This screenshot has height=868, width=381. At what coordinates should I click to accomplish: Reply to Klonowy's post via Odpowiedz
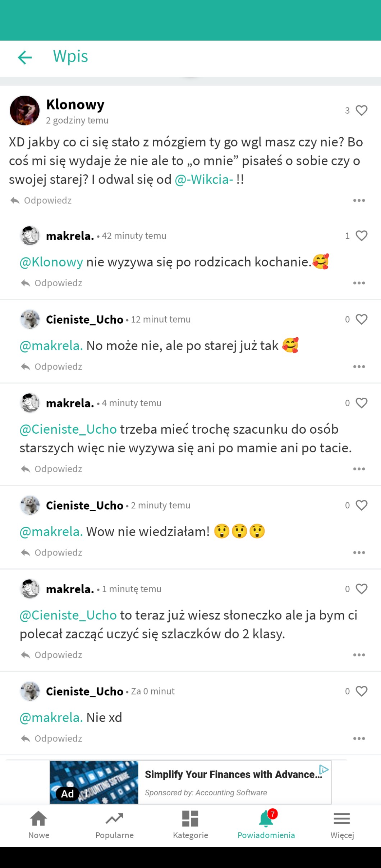pos(41,201)
